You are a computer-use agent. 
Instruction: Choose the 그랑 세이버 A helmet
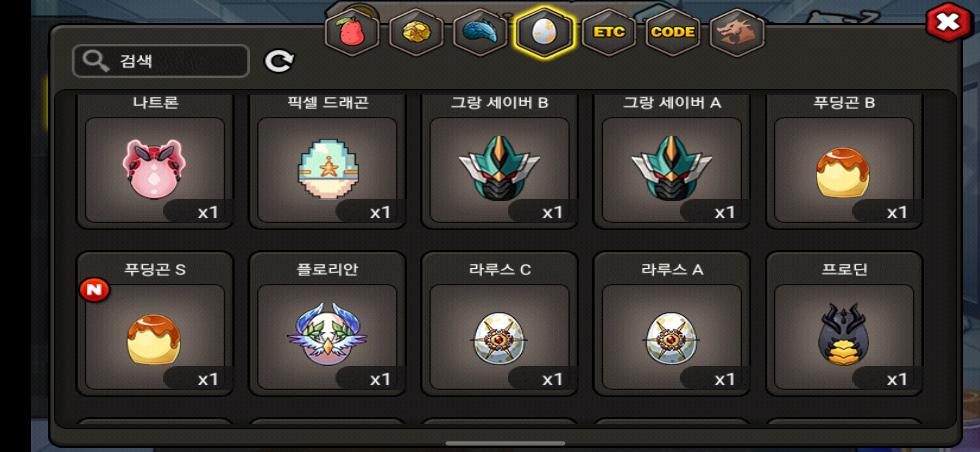672,162
